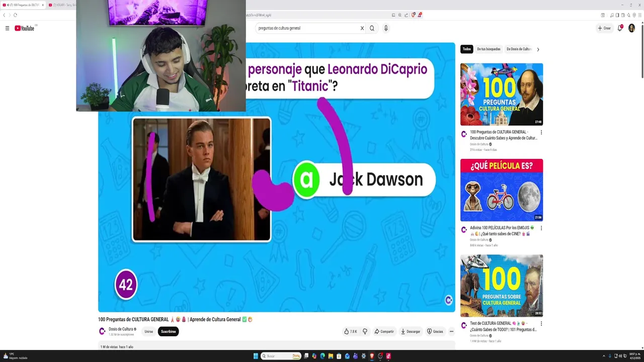Show hidden system tray icons
644x362 pixels.
[604, 356]
